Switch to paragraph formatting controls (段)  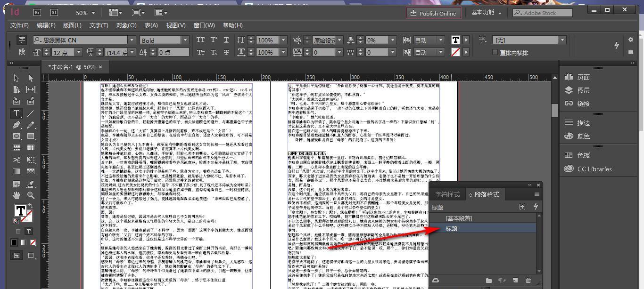[22, 52]
